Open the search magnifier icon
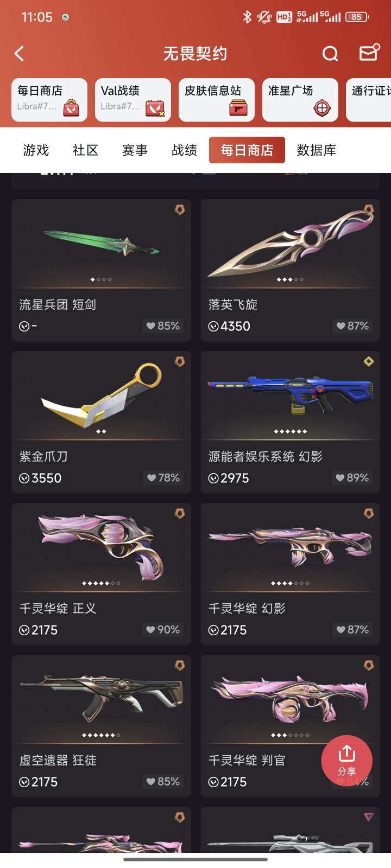Image resolution: width=391 pixels, height=868 pixels. 330,53
